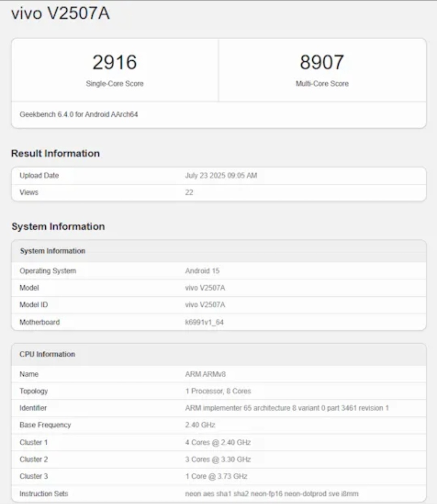Click the Topology value 1 Processor, 8 Cores
The height and width of the screenshot is (504, 437).
coord(218,391)
